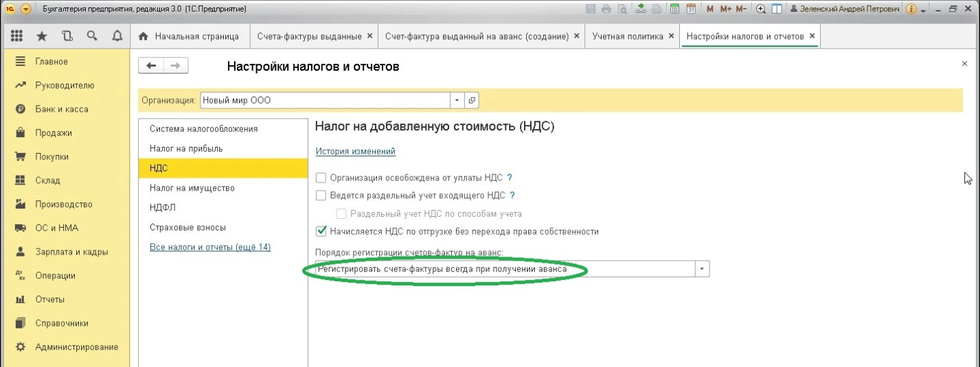Open Руководителю section
This screenshot has width=980, height=367.
point(65,85)
